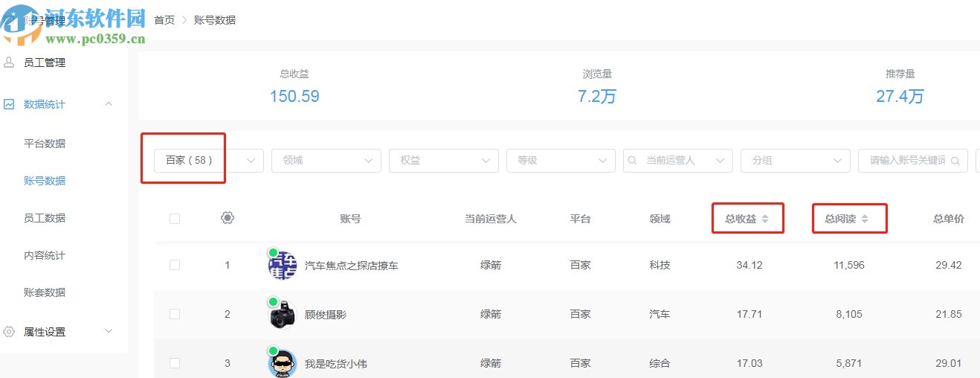Click the income value 34.12

pos(749,265)
